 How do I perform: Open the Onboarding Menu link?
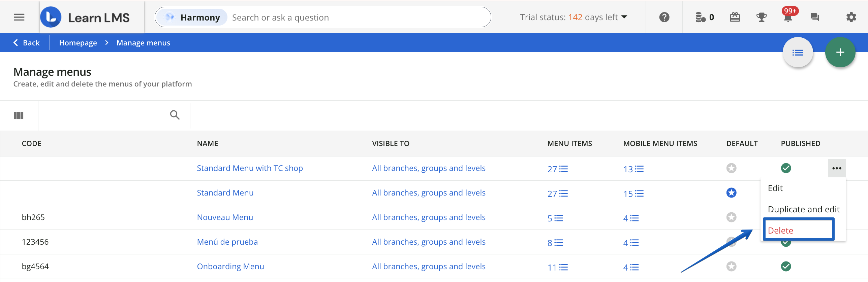pos(230,267)
